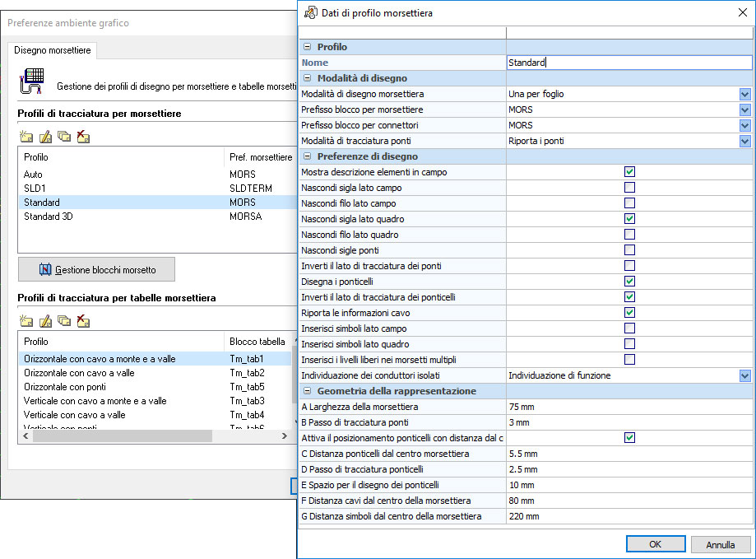Collapse the Profilo section
756x559 pixels.
point(307,47)
